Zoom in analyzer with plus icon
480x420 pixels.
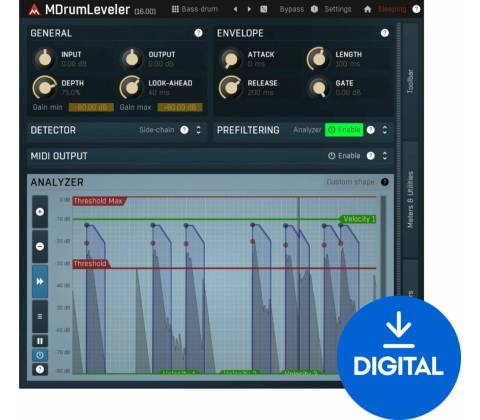coord(40,212)
